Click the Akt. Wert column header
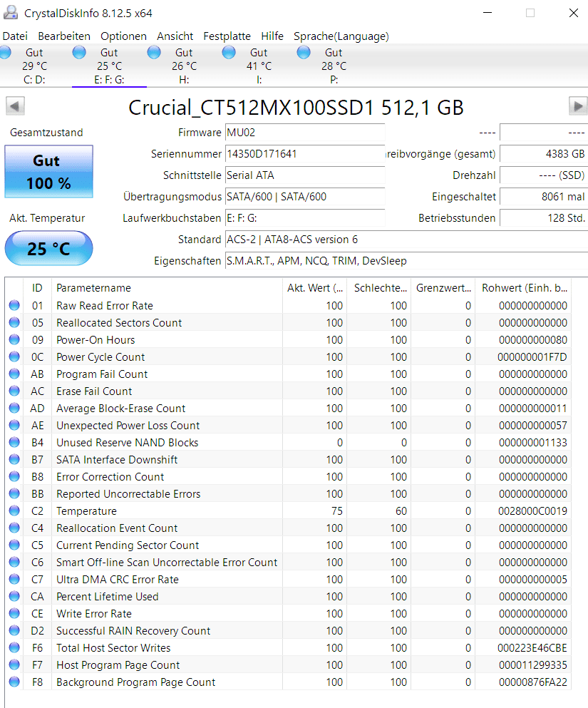Viewport: 588px width, 708px height. coord(315,288)
